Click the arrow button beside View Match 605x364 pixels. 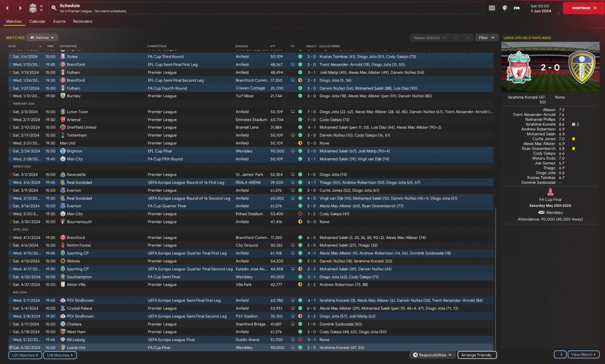click(x=561, y=355)
